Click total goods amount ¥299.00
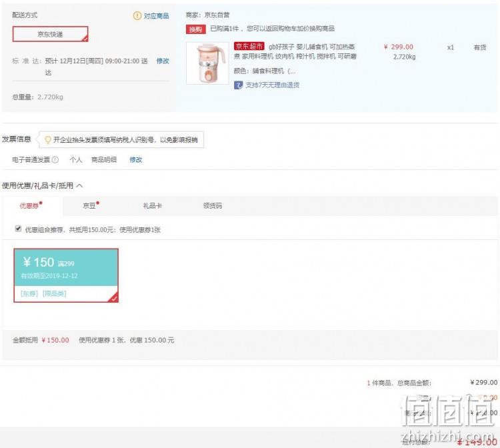 tap(484, 382)
